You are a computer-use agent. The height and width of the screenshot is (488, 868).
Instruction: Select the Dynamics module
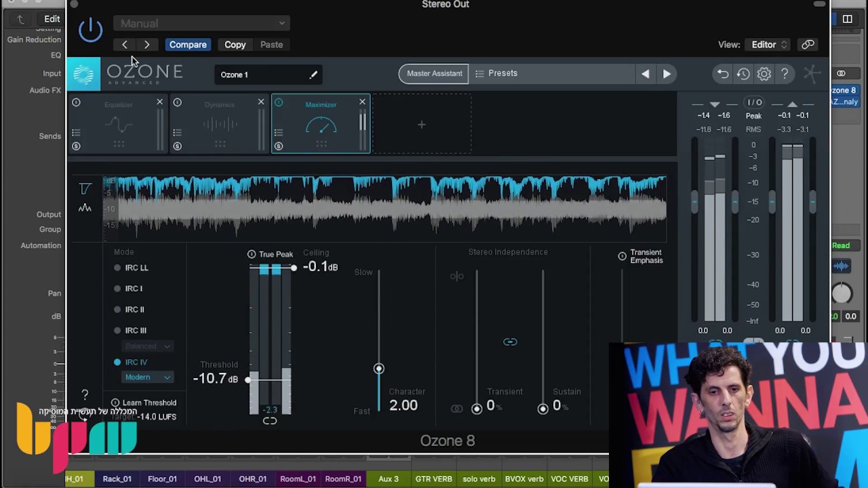220,124
